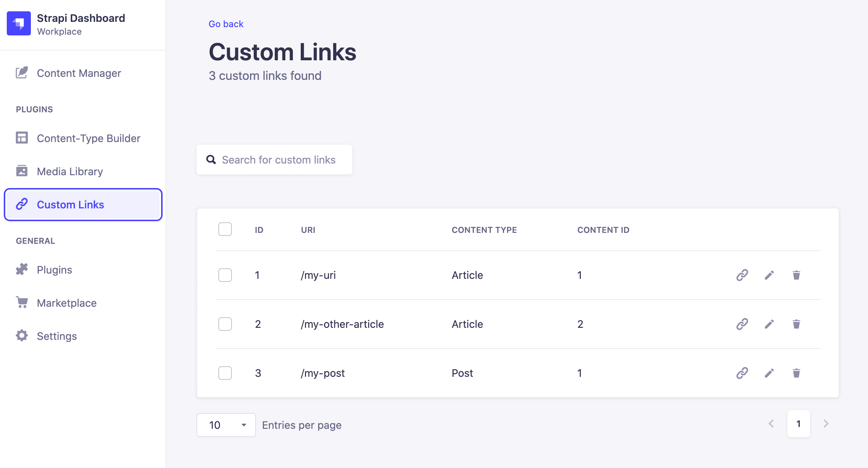Click the link icon for /my-post
868x468 pixels.
742,373
